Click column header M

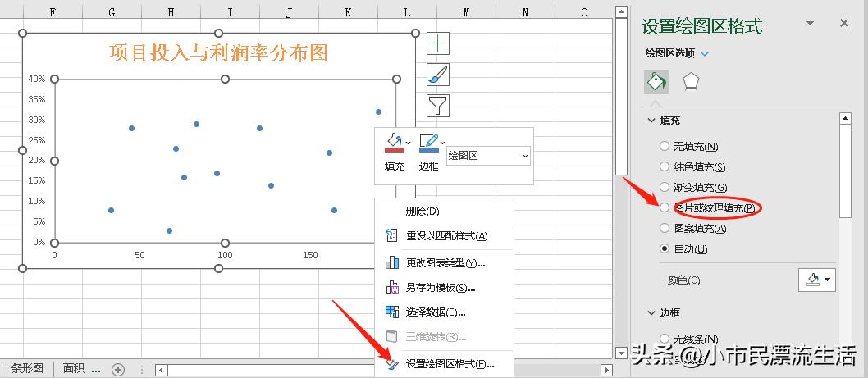[466, 11]
